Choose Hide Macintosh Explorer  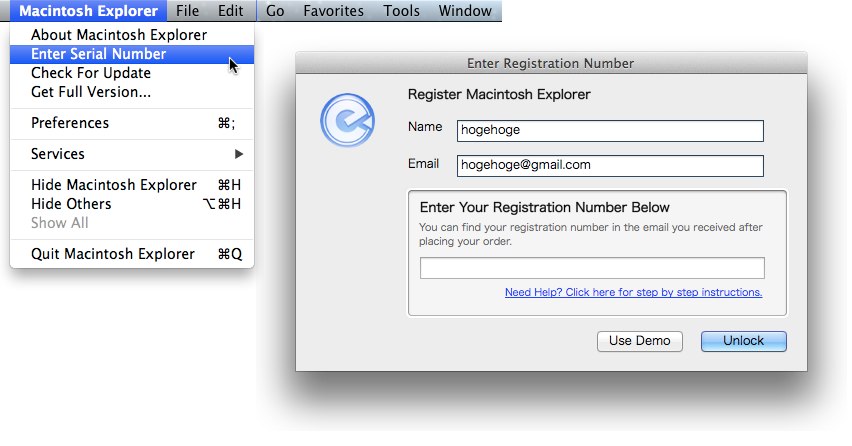click(132, 185)
